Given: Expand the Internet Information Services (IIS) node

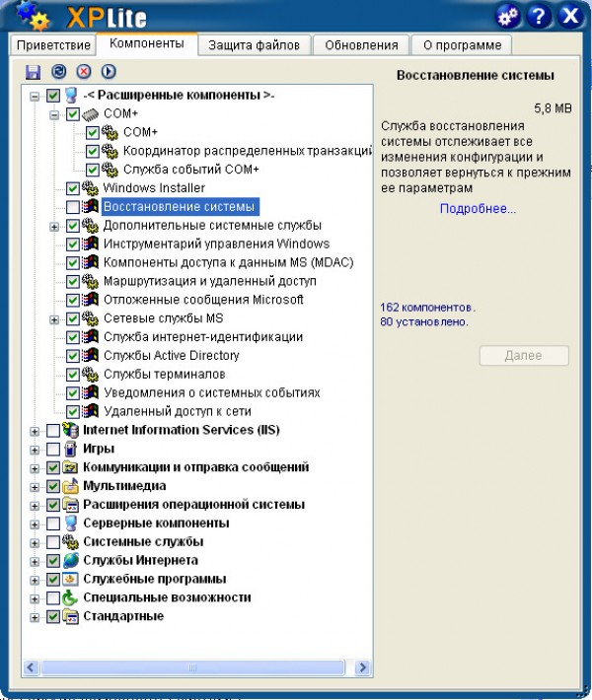Looking at the screenshot, I should tap(35, 431).
